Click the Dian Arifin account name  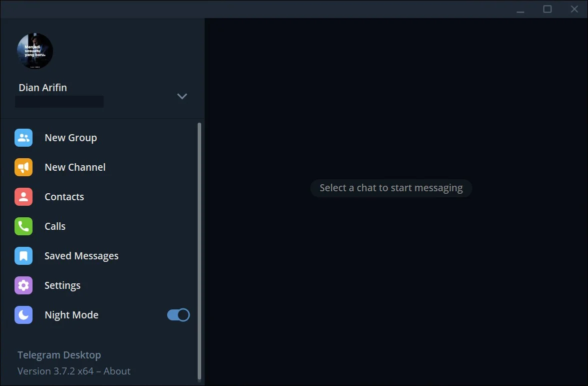click(x=43, y=88)
